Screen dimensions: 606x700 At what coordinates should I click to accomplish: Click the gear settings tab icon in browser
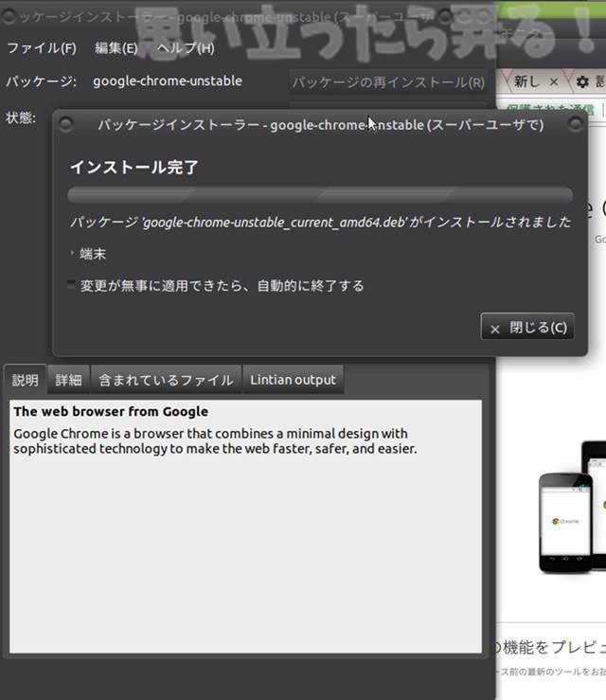pyautogui.click(x=582, y=81)
